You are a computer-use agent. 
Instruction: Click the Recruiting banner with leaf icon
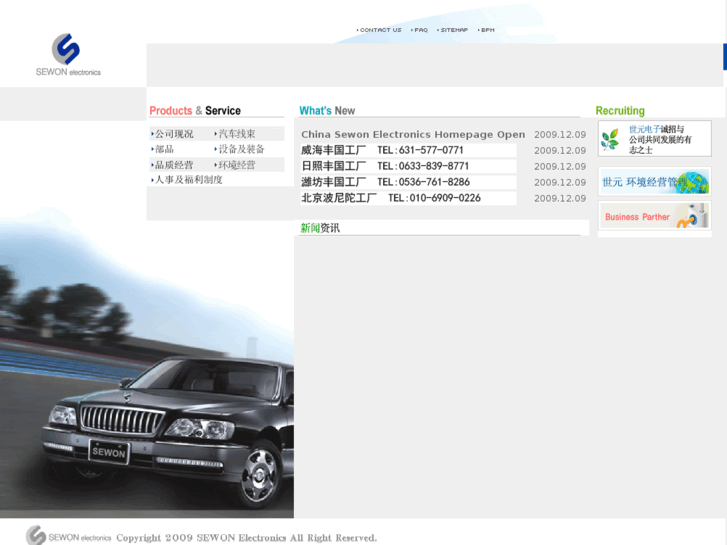[655, 139]
